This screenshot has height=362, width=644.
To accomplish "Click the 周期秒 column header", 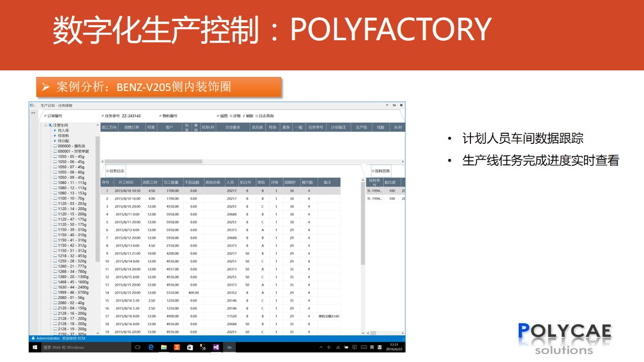I will tap(291, 183).
